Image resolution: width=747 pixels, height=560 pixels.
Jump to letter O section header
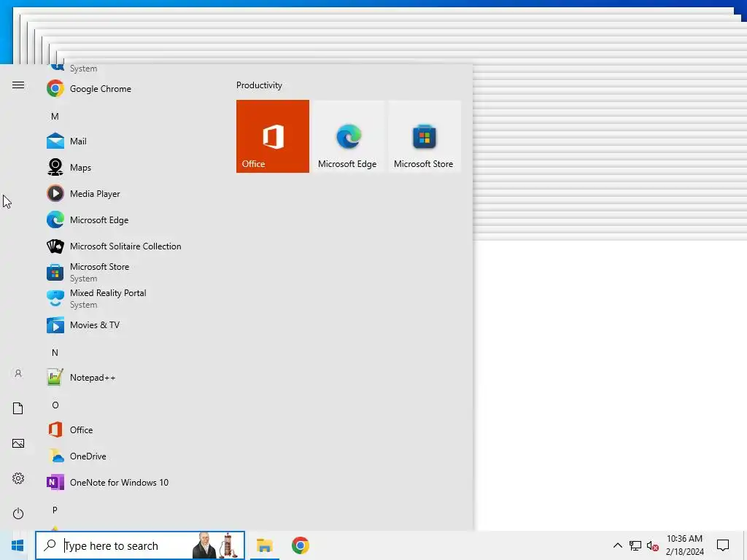point(55,405)
